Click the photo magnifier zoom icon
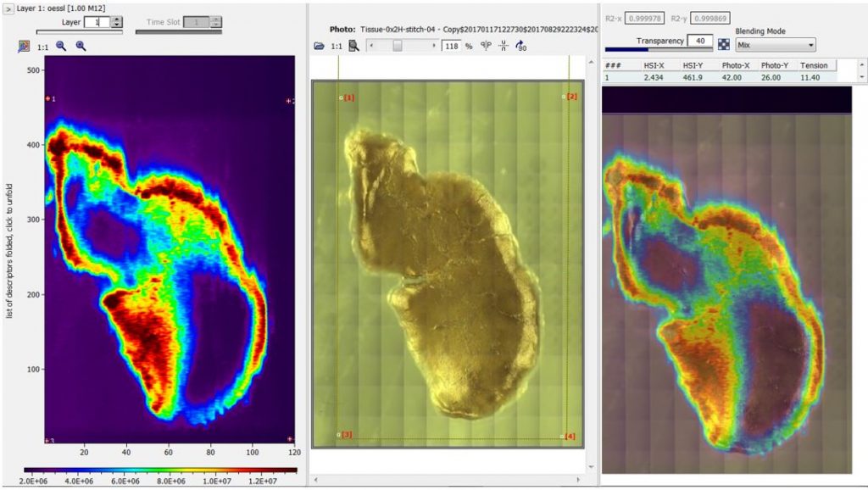The image size is (868, 490). pos(353,46)
